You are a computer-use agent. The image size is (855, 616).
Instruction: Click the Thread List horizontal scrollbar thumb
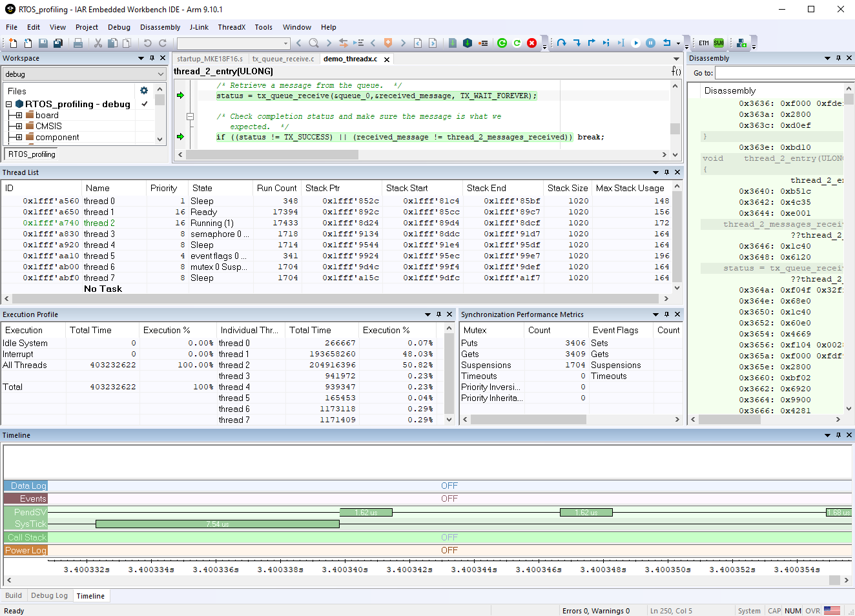(x=336, y=298)
